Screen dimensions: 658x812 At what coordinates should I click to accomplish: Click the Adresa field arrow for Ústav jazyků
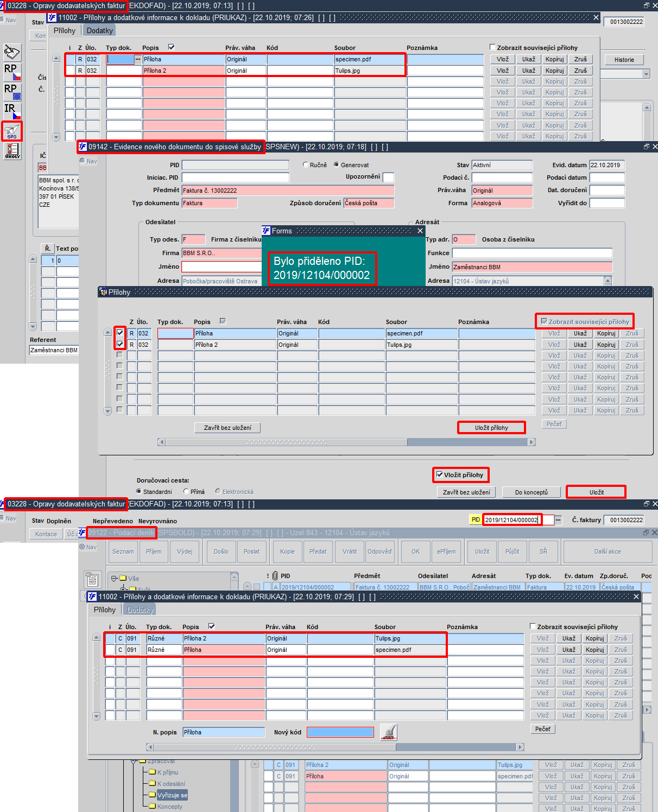pyautogui.click(x=608, y=281)
